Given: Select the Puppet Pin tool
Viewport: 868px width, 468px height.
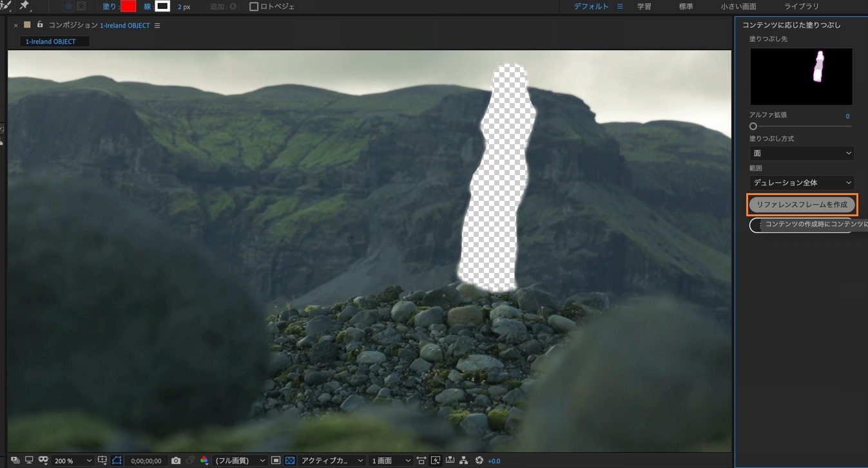Looking at the screenshot, I should (24, 6).
